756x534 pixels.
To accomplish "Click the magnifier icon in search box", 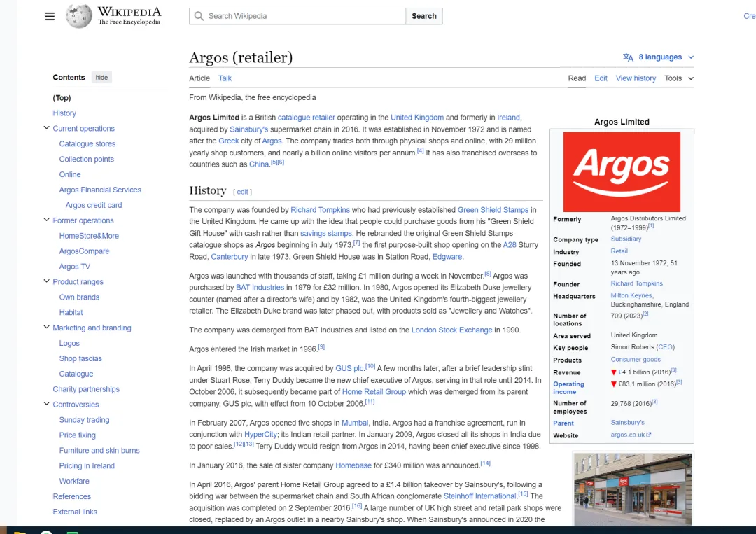I will (199, 16).
